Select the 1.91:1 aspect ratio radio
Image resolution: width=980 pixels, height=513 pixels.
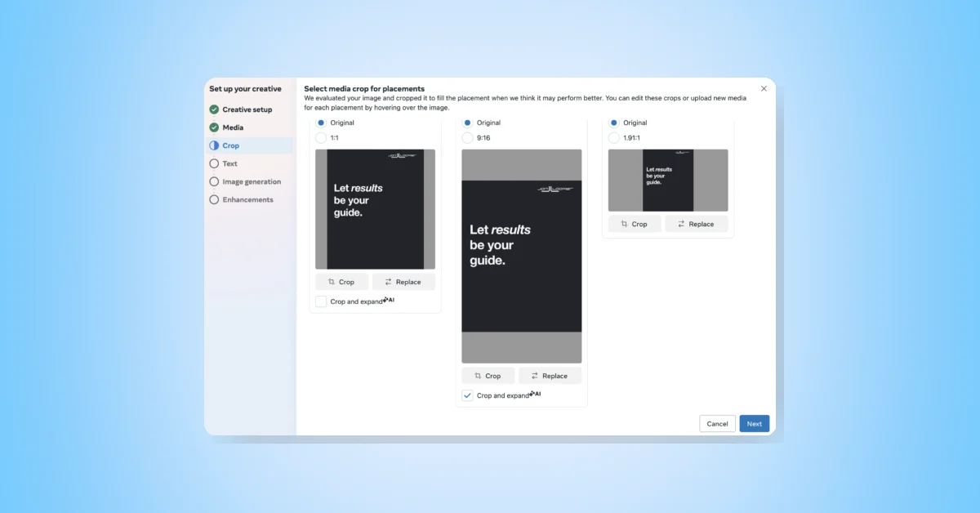(613, 138)
